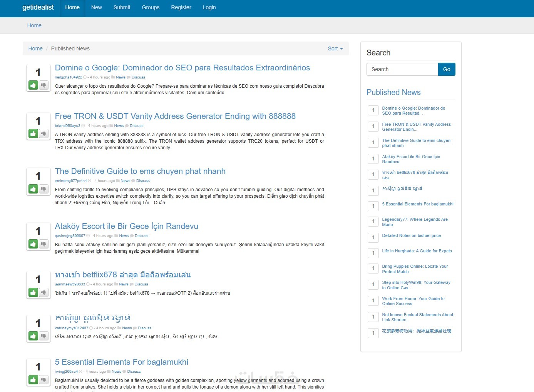
Task: Open user irvingj269ira4 profile
Action: click(66, 372)
